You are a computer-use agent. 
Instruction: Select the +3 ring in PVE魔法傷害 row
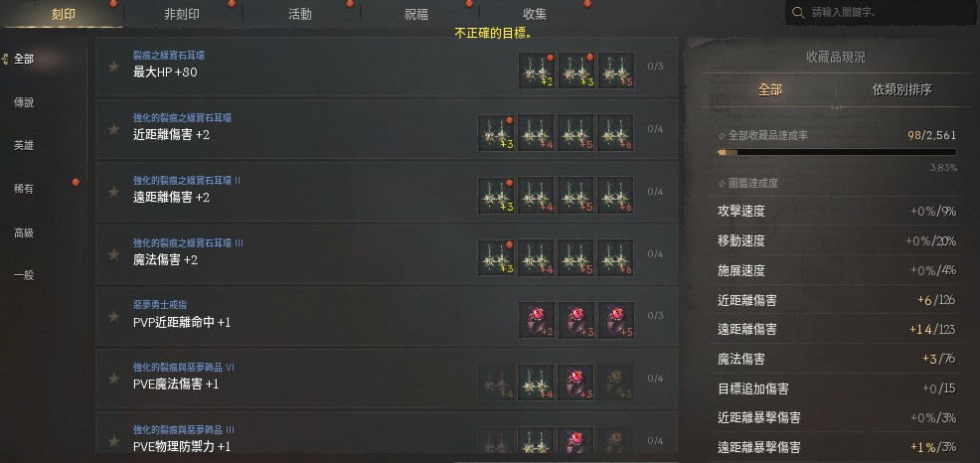(x=576, y=383)
